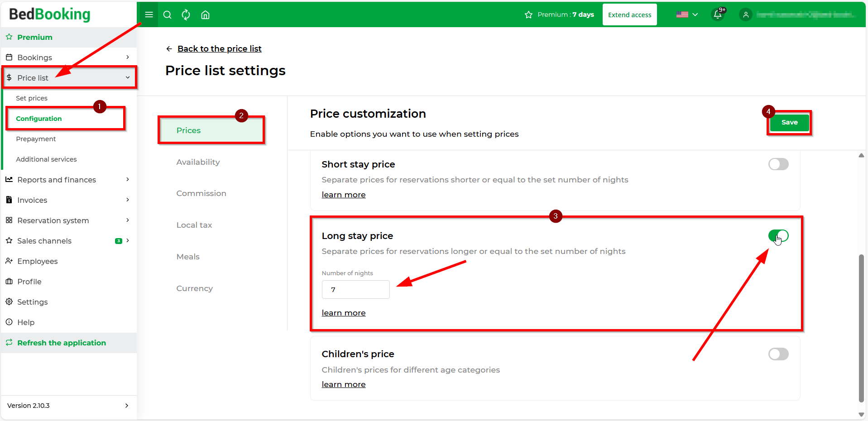
Task: Click the green Save button
Action: coord(789,122)
